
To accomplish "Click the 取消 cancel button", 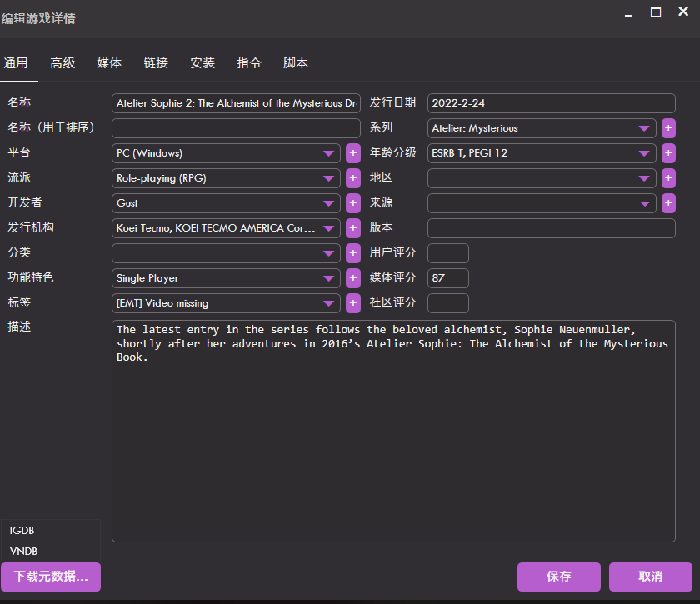I will (651, 577).
